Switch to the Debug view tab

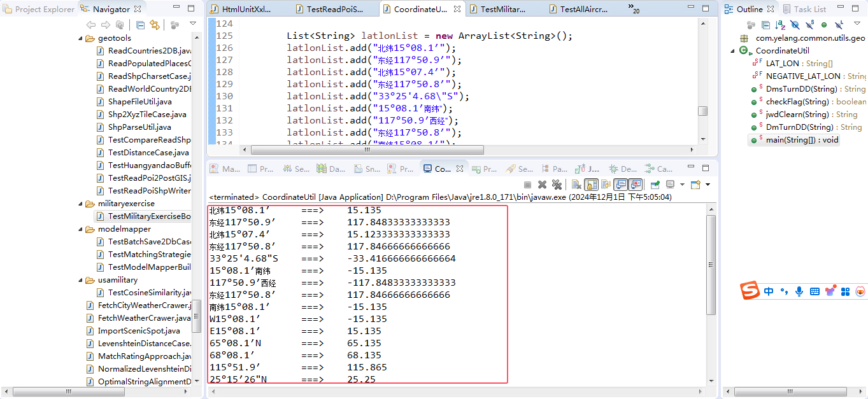[x=622, y=169]
